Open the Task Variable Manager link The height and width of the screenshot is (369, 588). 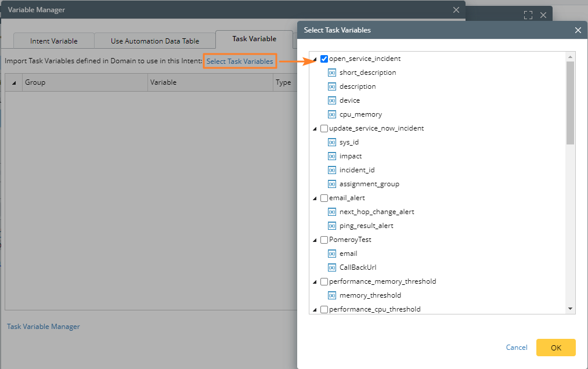click(43, 327)
